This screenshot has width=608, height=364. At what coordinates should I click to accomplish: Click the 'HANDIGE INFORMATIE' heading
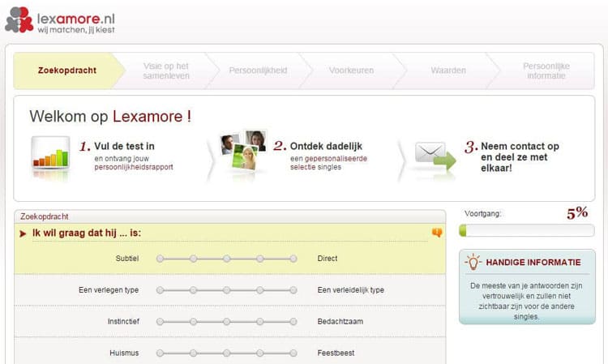click(533, 263)
